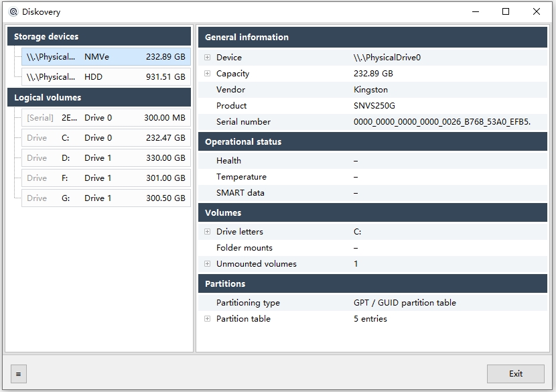Screen dimensions: 556x392
Task: Select the HDD 931.51 GB storage device
Action: (106, 77)
